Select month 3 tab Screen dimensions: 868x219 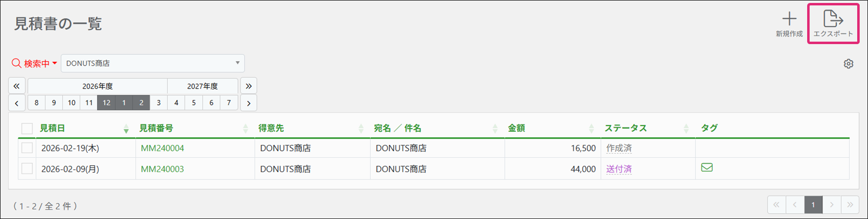(x=158, y=103)
